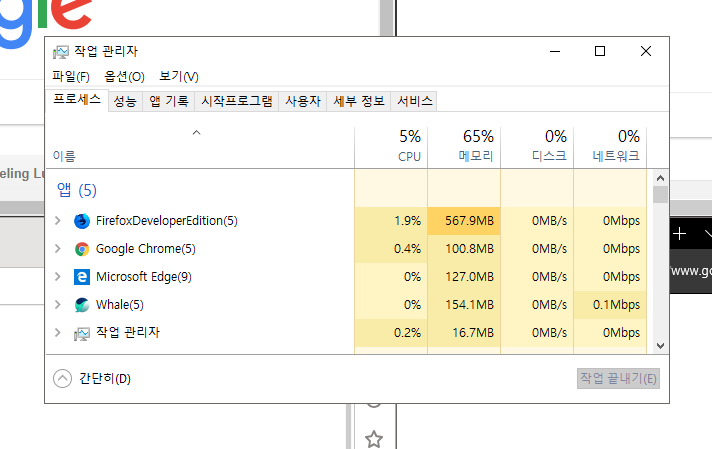The width and height of the screenshot is (712, 449).
Task: Click the 100.8MB memory value for Chrome
Action: (x=470, y=249)
